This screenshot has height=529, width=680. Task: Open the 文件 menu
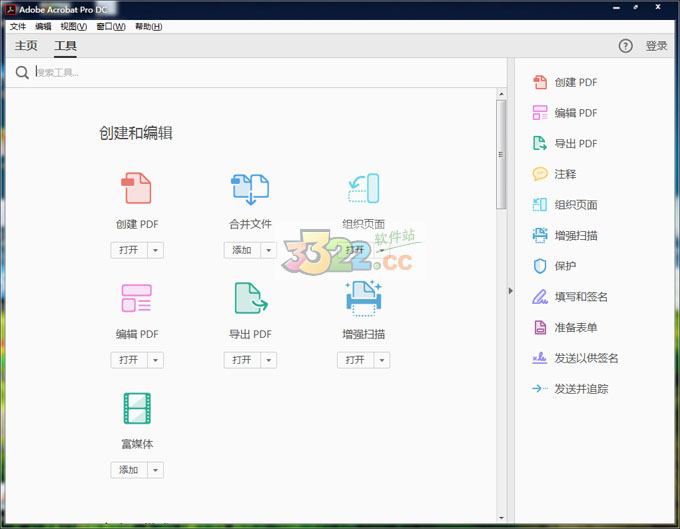pyautogui.click(x=18, y=26)
